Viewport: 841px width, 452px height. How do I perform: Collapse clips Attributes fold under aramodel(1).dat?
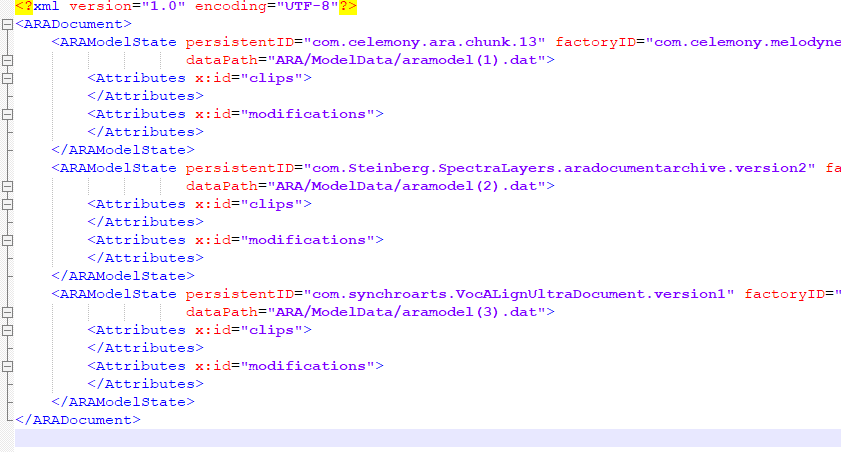point(8,78)
